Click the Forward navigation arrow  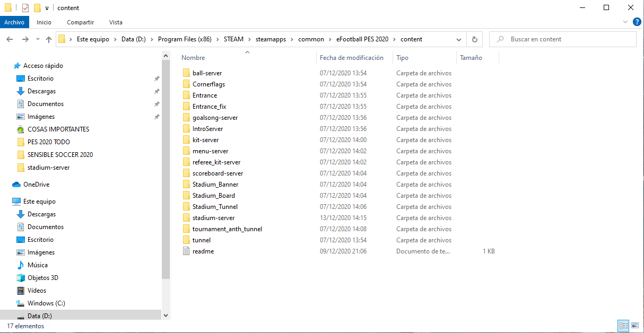click(x=25, y=39)
